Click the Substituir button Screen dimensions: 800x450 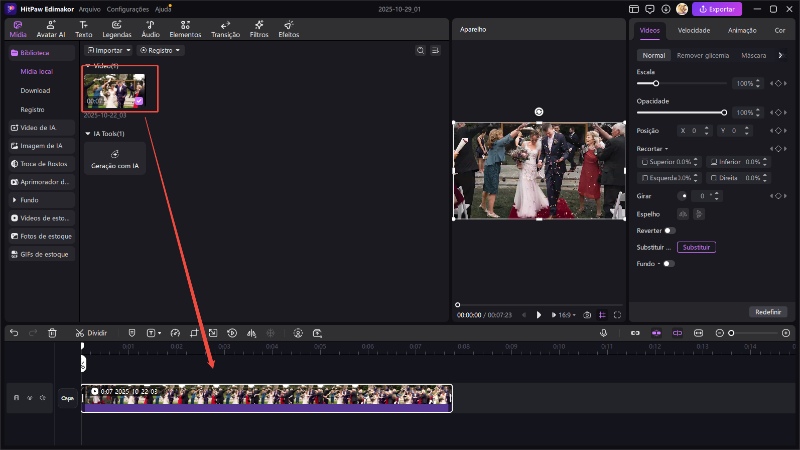point(696,247)
